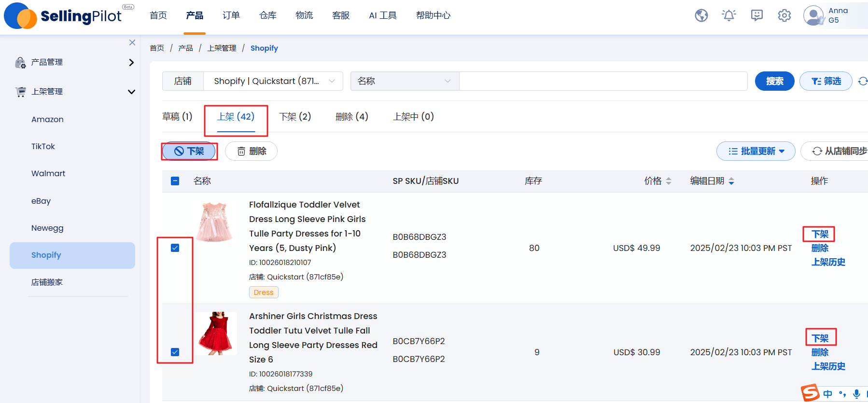Toggle the select-all checkbox in table header
This screenshot has height=403, width=868.
pyautogui.click(x=175, y=181)
